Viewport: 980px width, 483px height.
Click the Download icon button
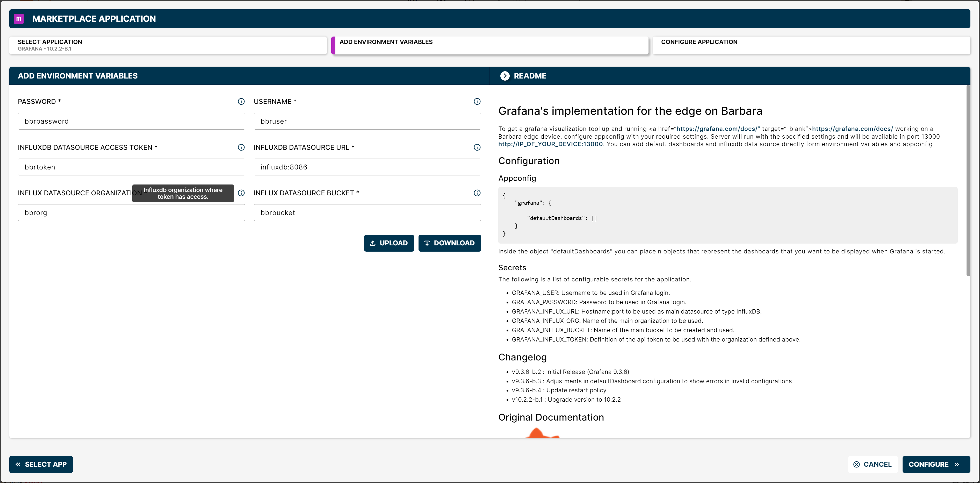click(427, 243)
